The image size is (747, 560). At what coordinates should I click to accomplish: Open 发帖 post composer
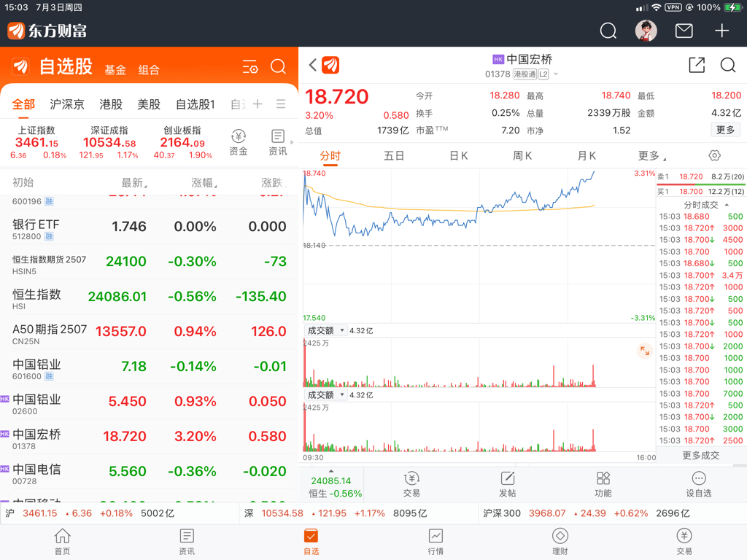508,484
